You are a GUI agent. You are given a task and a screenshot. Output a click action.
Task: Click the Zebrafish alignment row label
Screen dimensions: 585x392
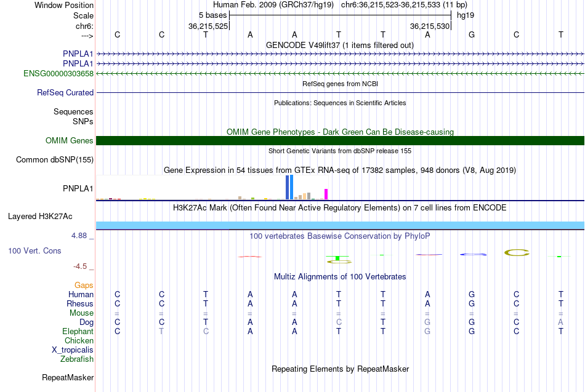(x=77, y=359)
